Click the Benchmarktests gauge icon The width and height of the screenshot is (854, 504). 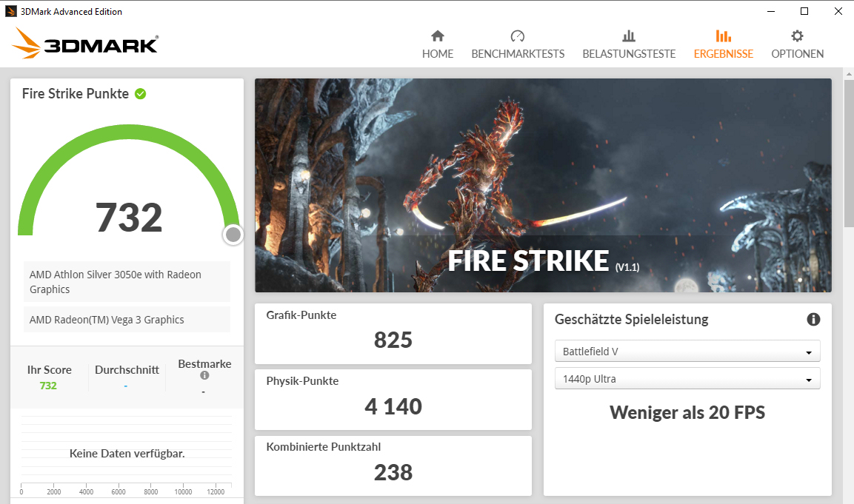pyautogui.click(x=518, y=36)
